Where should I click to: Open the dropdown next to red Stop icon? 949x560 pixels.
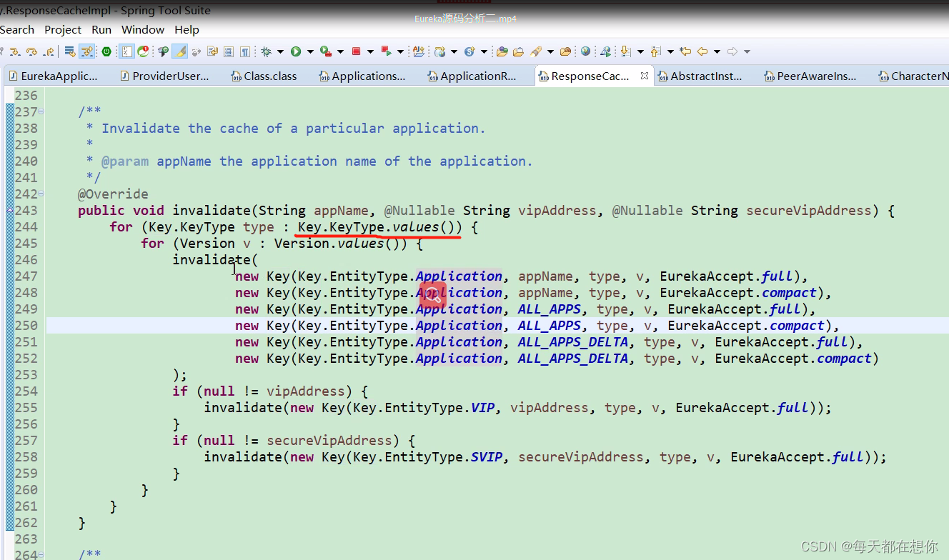[370, 51]
